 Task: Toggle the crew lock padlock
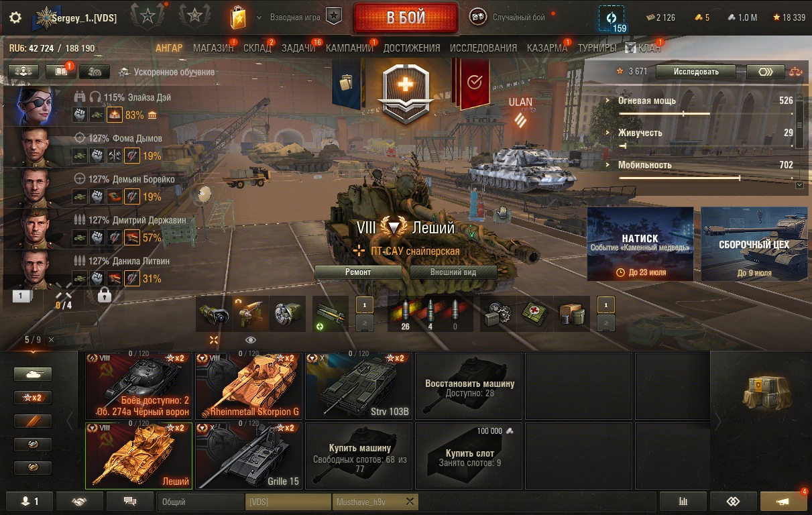pyautogui.click(x=104, y=294)
